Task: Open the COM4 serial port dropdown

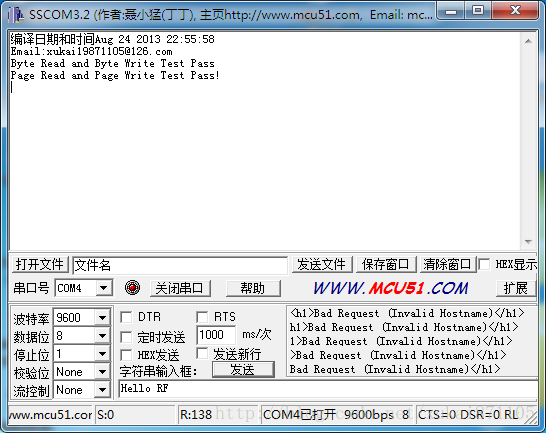Action: (x=103, y=288)
